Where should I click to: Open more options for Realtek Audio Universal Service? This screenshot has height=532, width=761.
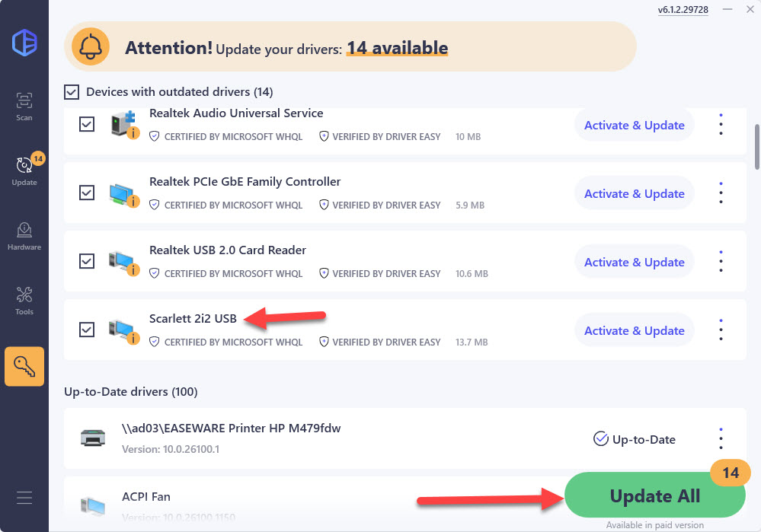[x=721, y=125]
